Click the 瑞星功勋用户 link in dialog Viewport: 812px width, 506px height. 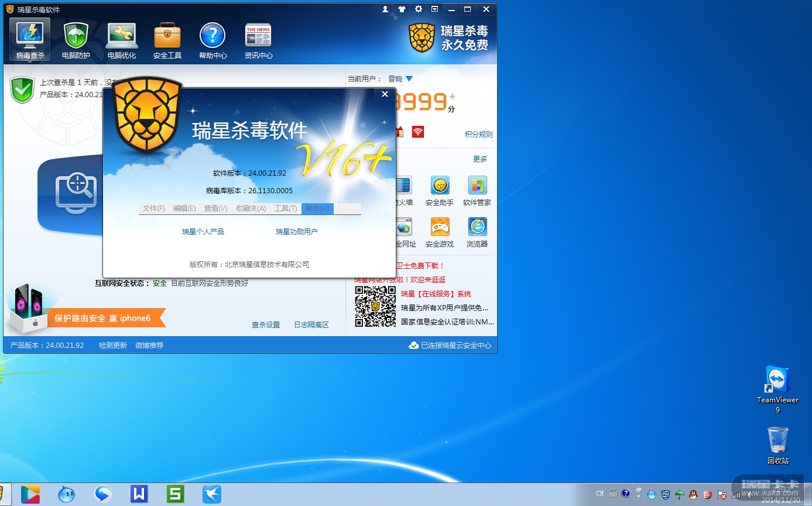[297, 232]
